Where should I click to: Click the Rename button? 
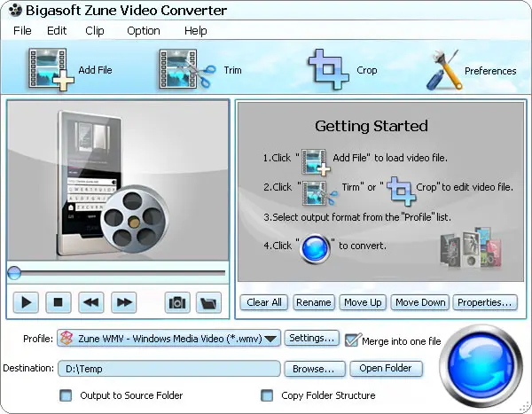pyautogui.click(x=314, y=302)
